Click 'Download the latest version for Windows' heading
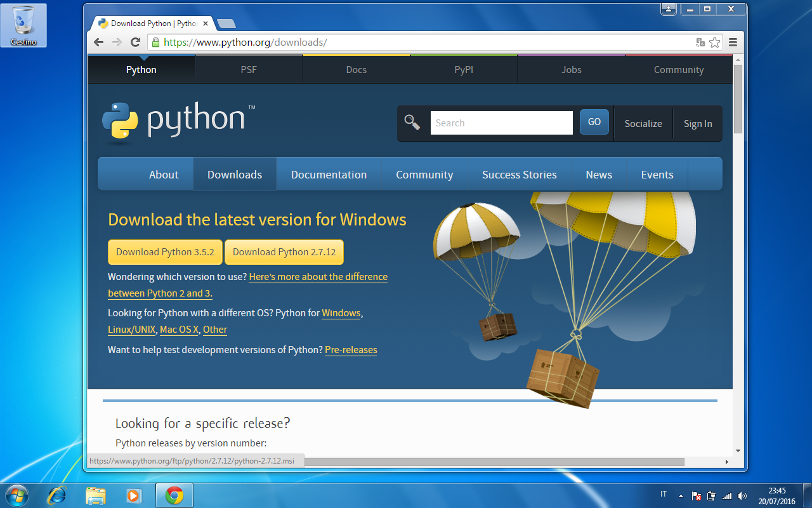Screen dimensions: 812x508 point(257,220)
